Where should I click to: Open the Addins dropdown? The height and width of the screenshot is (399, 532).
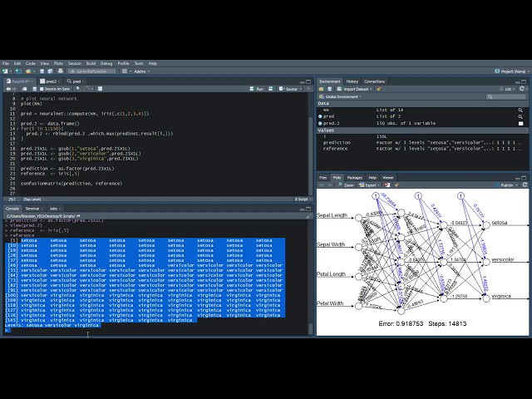(x=142, y=71)
